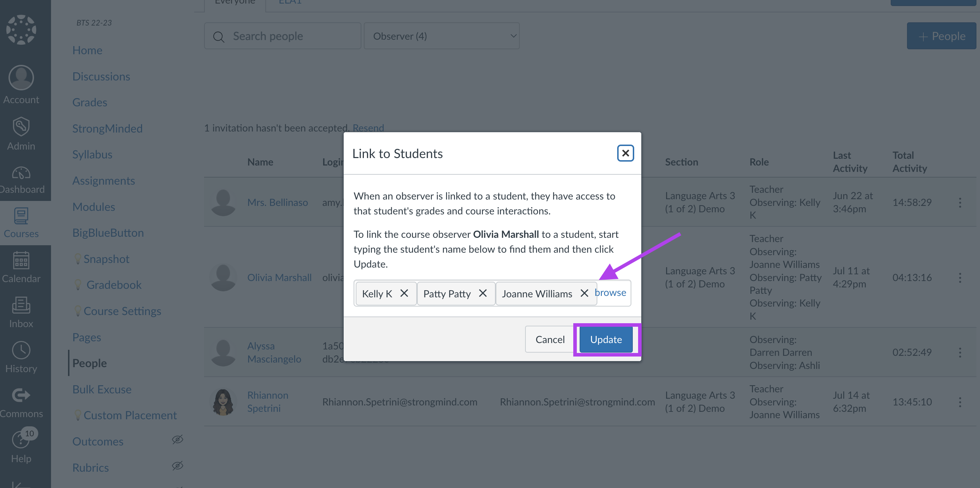980x488 pixels.
Task: Open the Inbox icon
Action: click(x=21, y=305)
